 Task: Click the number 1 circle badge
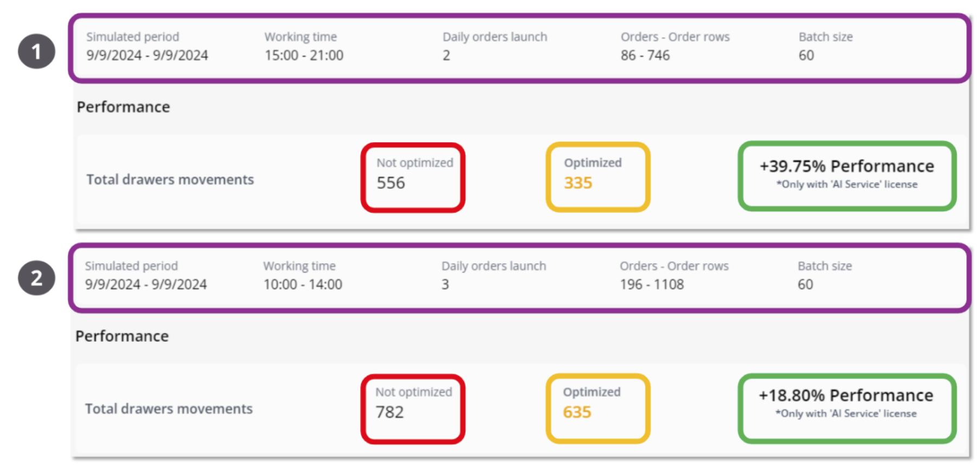click(x=36, y=52)
